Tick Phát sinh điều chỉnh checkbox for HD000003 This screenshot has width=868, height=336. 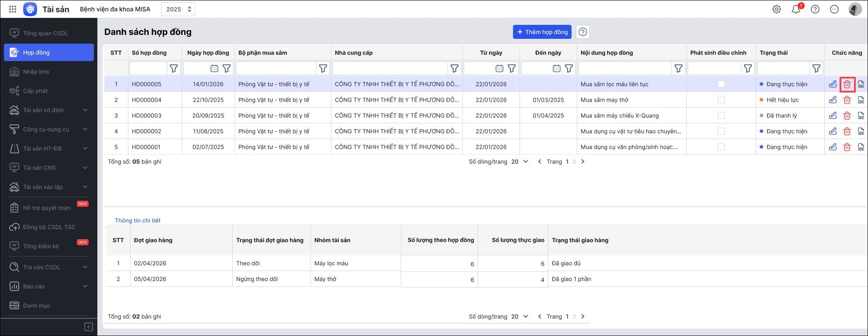721,116
